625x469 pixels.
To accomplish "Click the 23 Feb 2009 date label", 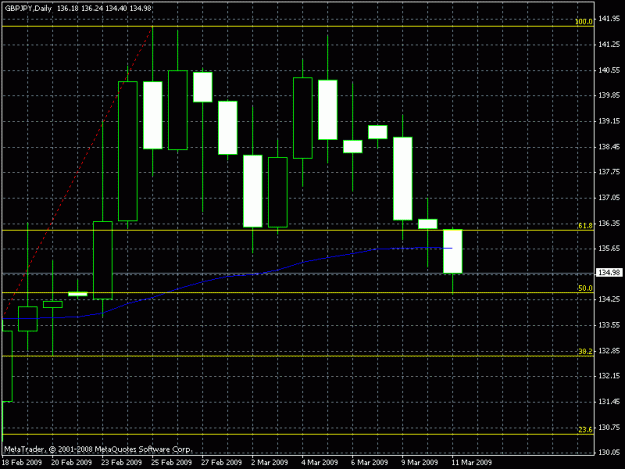I will (x=122, y=463).
